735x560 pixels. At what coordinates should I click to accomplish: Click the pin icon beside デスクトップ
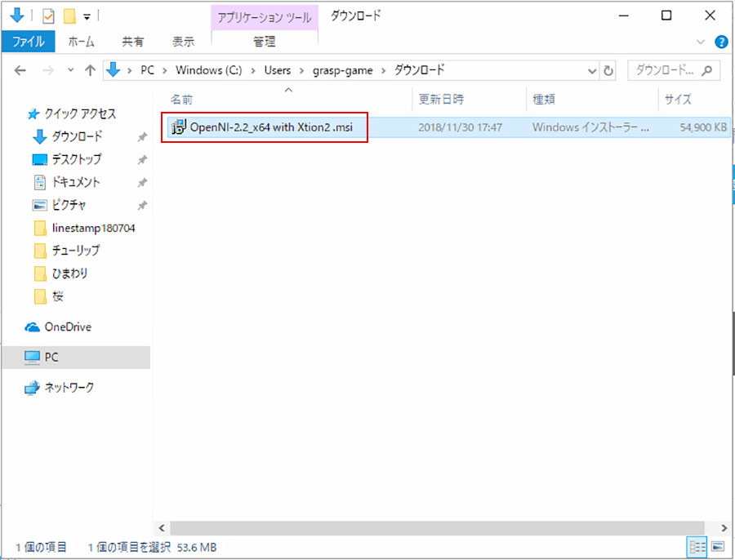tap(142, 160)
